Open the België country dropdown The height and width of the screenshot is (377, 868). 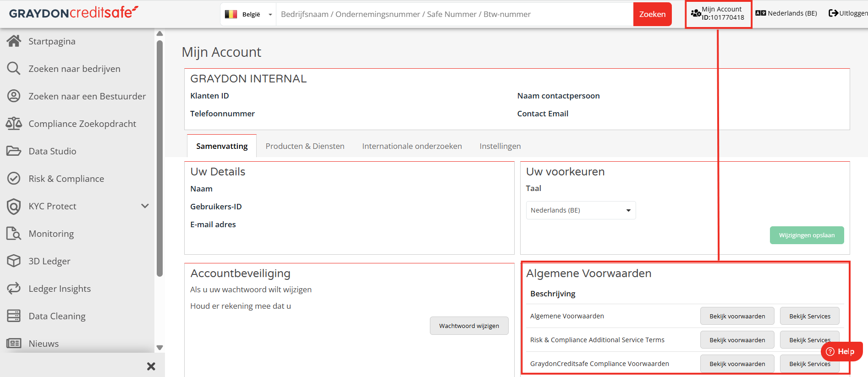[248, 14]
